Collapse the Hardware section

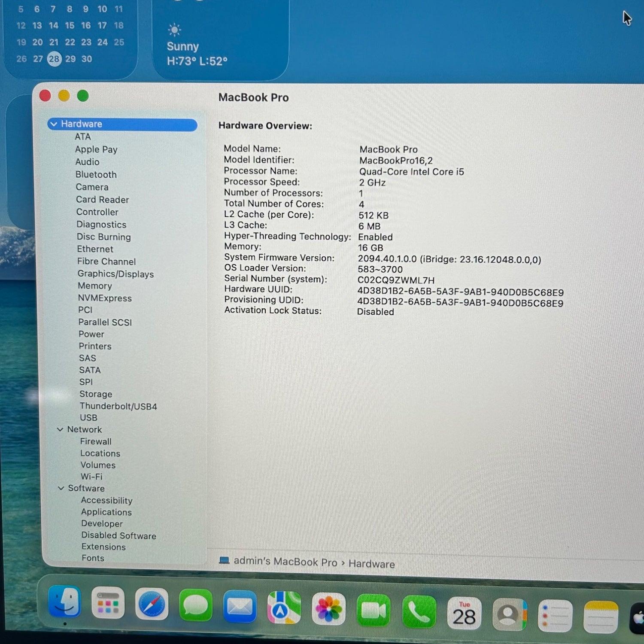pyautogui.click(x=54, y=124)
